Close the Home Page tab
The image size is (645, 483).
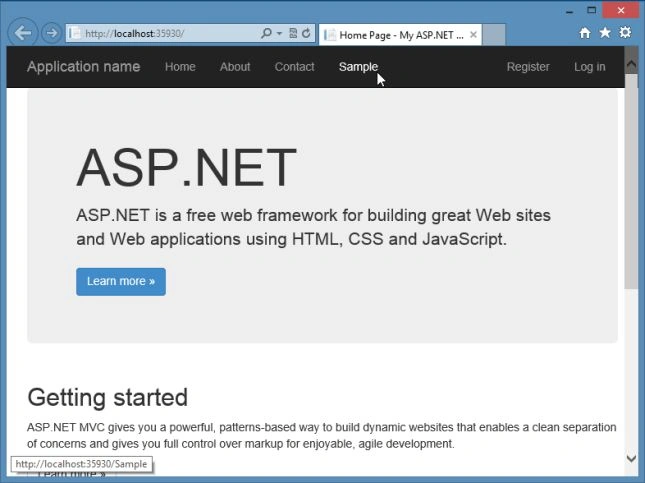473,35
